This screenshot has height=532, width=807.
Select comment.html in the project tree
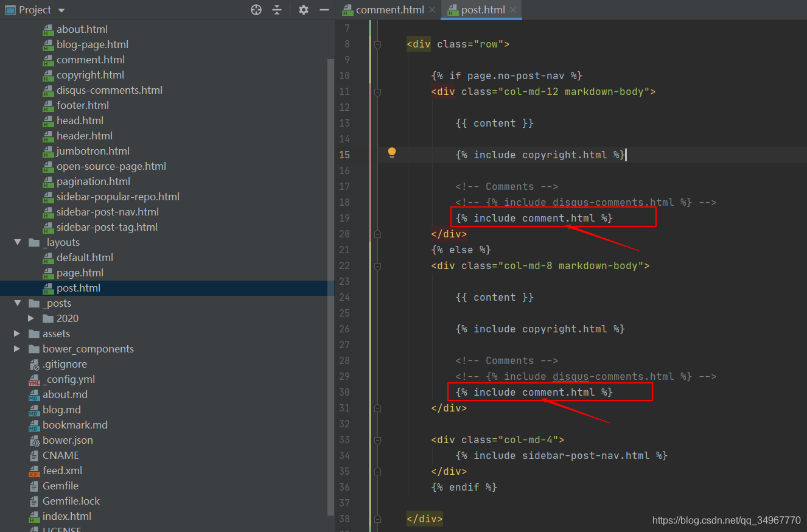pyautogui.click(x=91, y=60)
